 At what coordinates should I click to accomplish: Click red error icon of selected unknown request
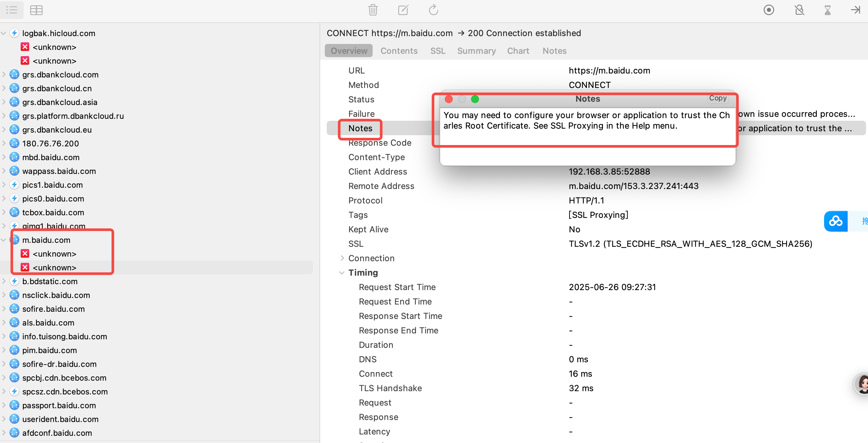point(25,267)
